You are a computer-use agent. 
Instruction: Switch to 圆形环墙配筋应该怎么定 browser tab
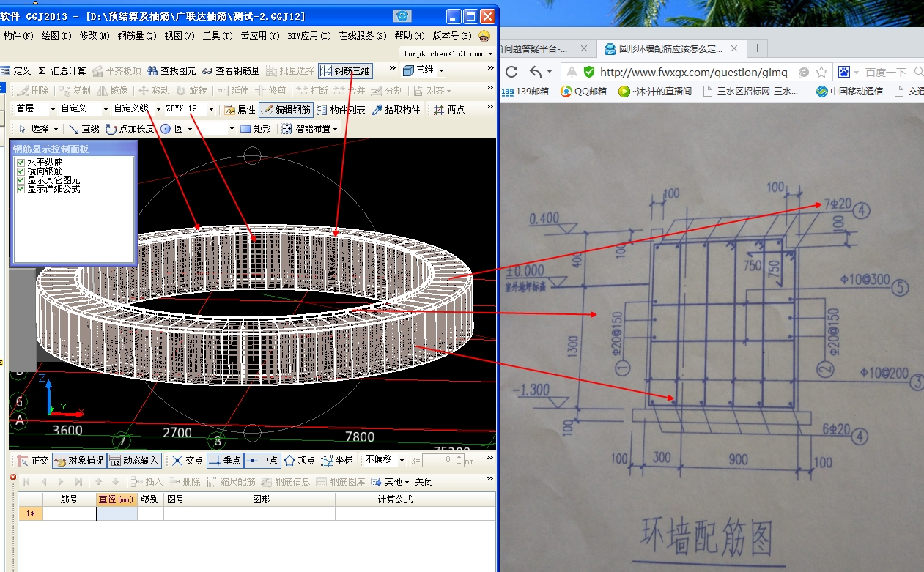click(672, 49)
